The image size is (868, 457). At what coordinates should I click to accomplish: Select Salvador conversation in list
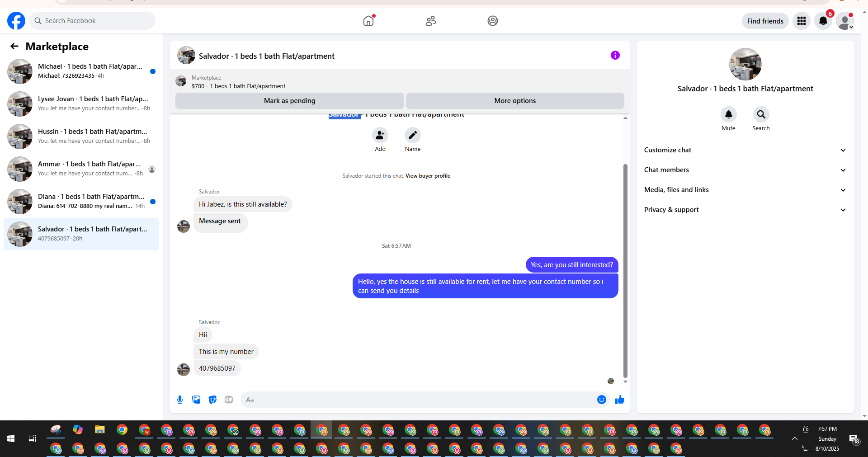[x=81, y=234]
